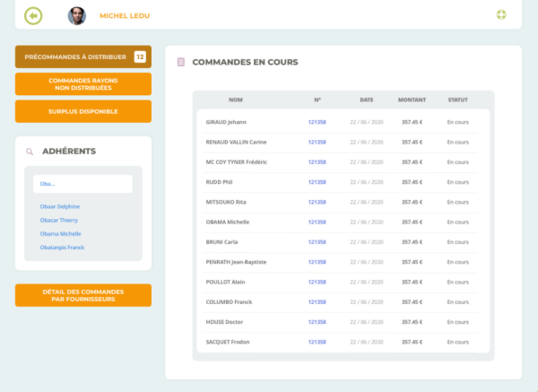The height and width of the screenshot is (392, 538).
Task: Open order number for POULLOT Alain
Action: pyautogui.click(x=317, y=283)
